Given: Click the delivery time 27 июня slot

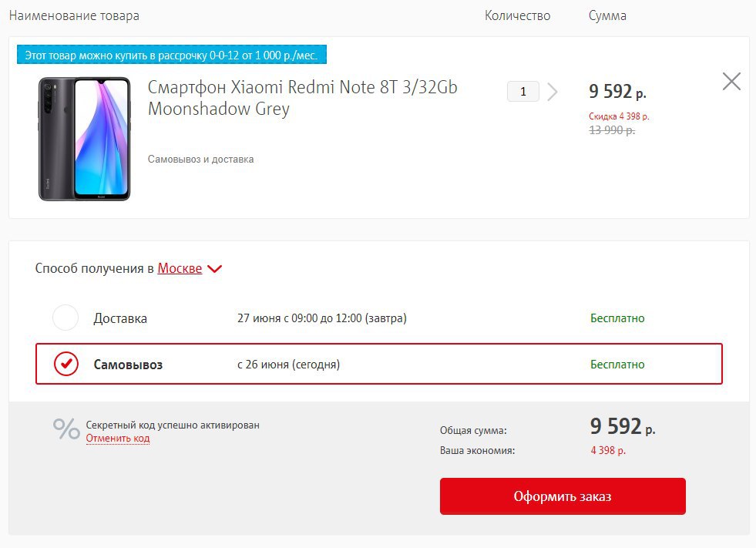Looking at the screenshot, I should click(321, 318).
